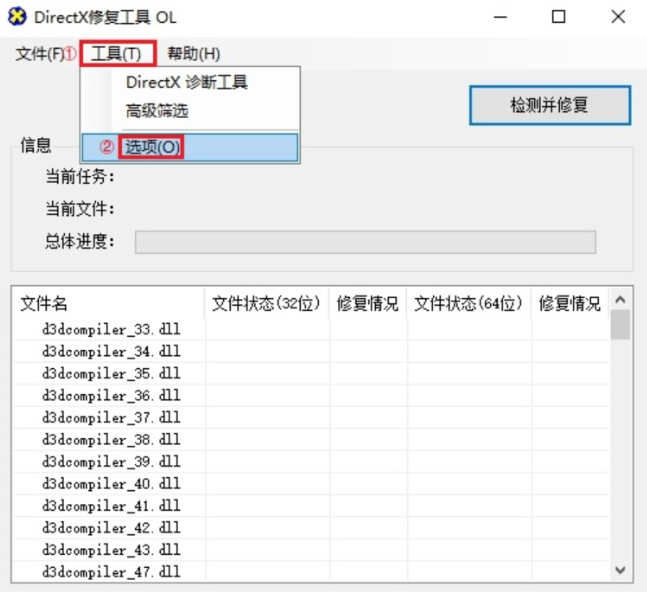Minimize the DirectX修复工具 window
647x592 pixels.
[x=500, y=17]
